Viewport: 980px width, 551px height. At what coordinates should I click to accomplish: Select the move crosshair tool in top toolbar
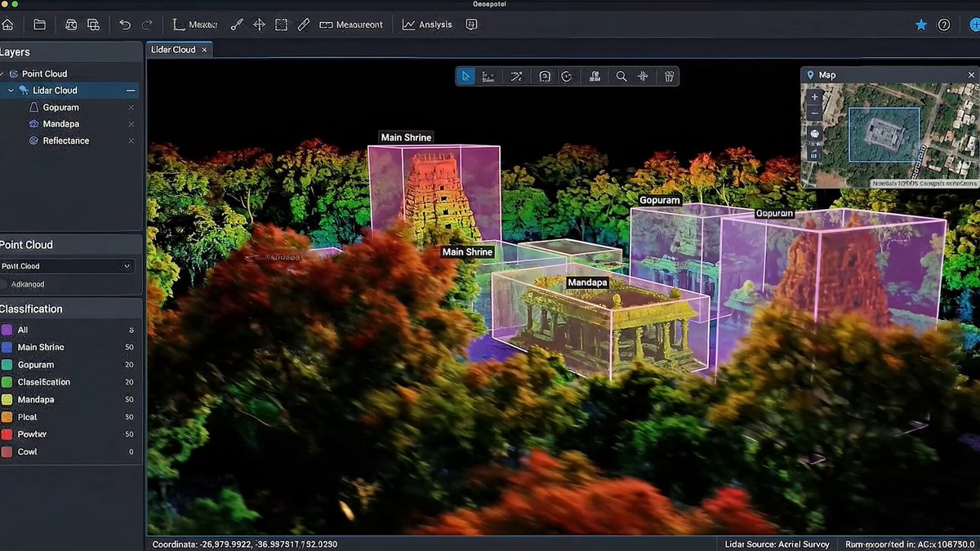click(259, 24)
